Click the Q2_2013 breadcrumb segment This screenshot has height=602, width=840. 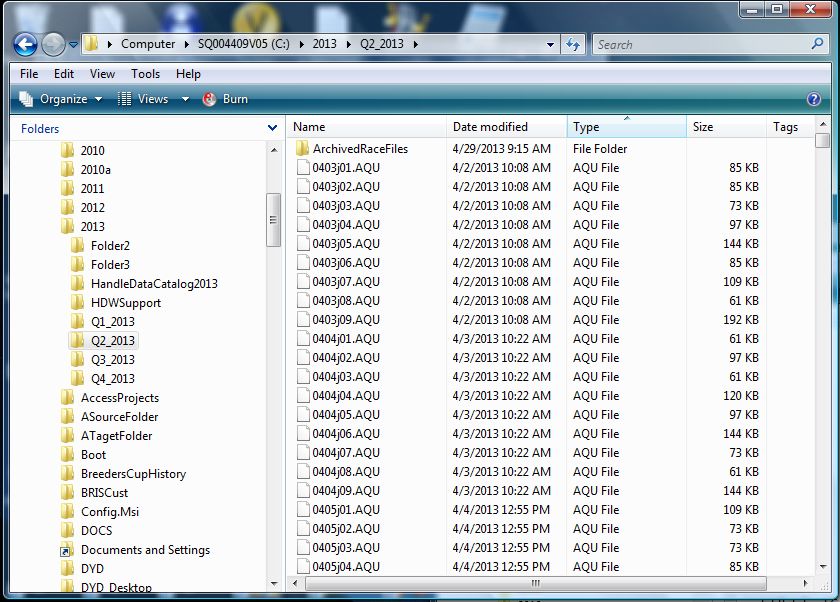[381, 44]
